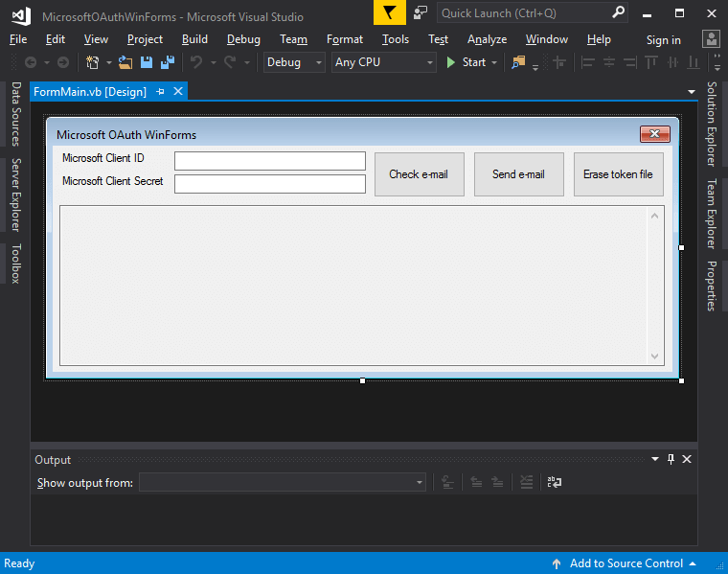Image resolution: width=728 pixels, height=574 pixels.
Task: Toggle auto-hide pin on Output panel
Action: pos(671,459)
